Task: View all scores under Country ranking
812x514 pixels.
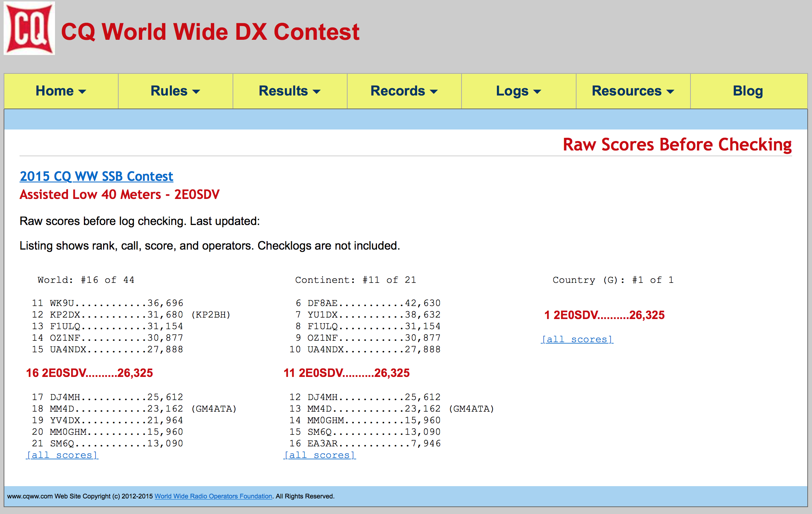Action: pyautogui.click(x=577, y=339)
